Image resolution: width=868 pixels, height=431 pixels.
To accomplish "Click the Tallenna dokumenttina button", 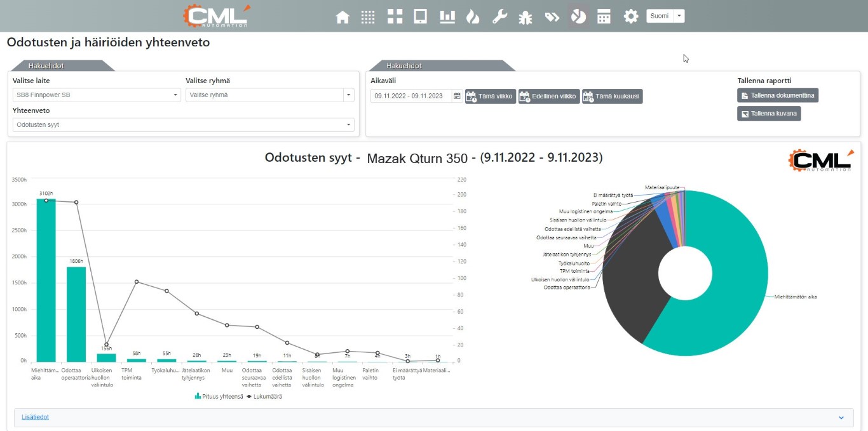I will (x=778, y=95).
